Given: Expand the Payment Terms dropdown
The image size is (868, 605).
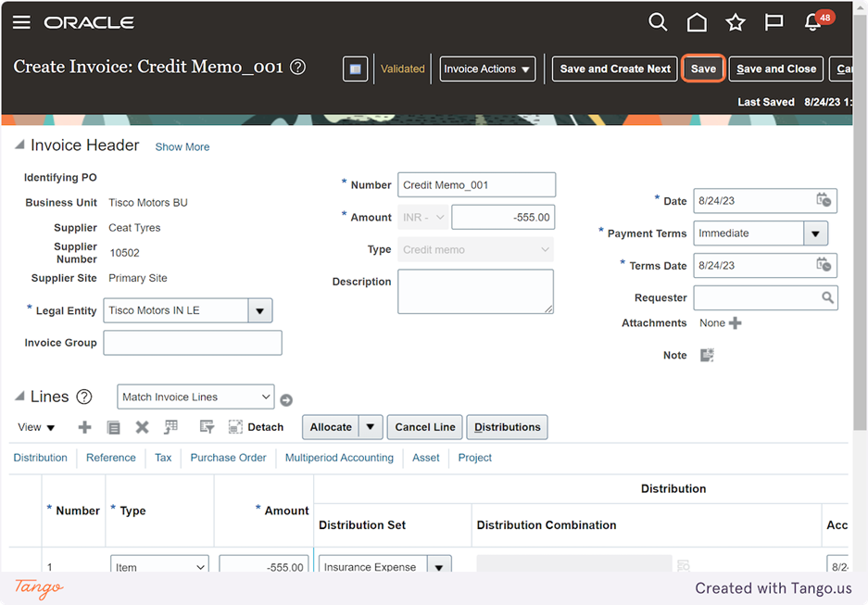Looking at the screenshot, I should [x=815, y=233].
